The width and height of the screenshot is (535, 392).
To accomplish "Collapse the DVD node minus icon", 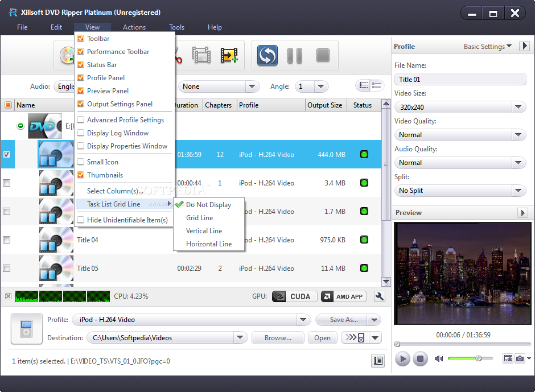I will click(x=20, y=126).
